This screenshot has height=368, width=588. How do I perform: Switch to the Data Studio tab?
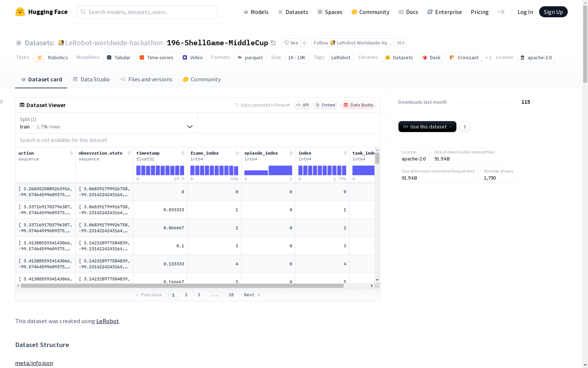tap(92, 79)
